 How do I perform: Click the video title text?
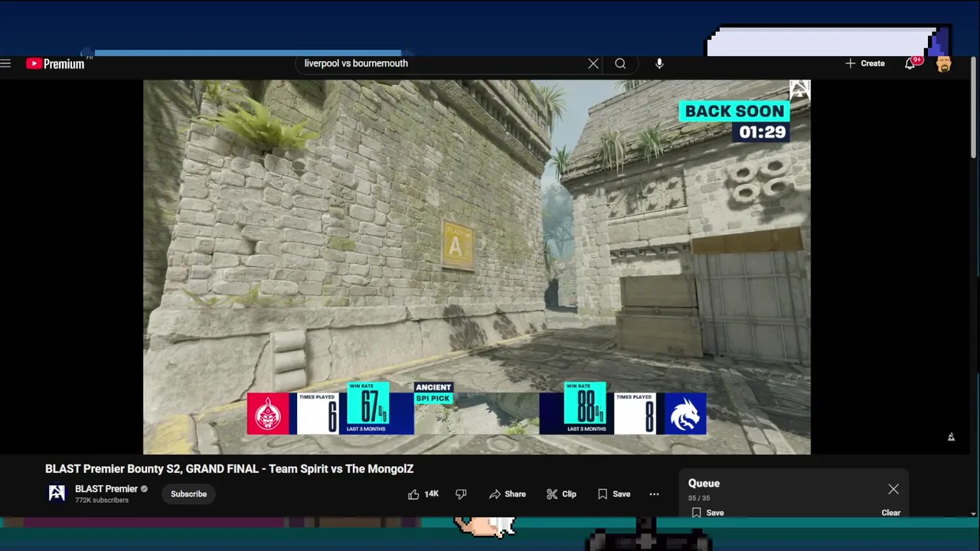[x=229, y=469]
